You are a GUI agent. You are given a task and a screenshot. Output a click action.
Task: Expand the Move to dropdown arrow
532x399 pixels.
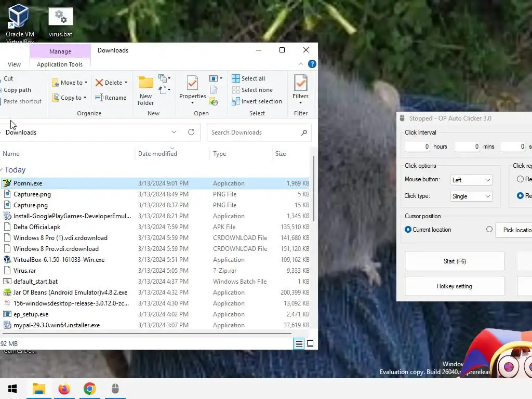[x=86, y=83]
